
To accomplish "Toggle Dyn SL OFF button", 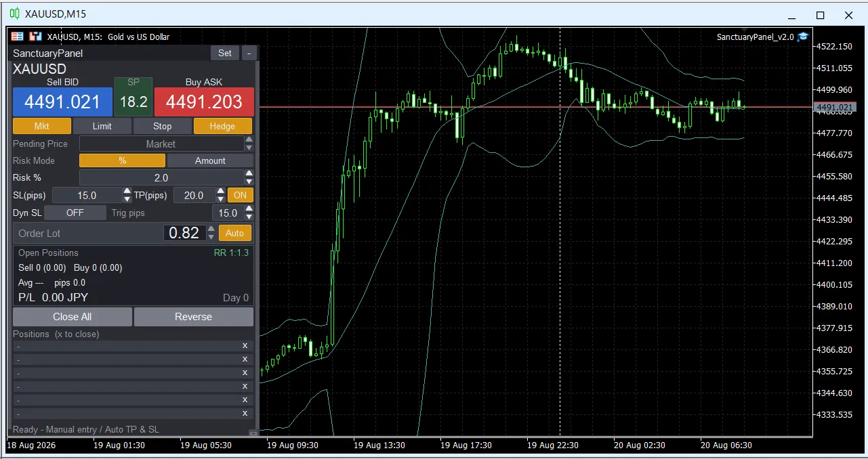I will [75, 213].
